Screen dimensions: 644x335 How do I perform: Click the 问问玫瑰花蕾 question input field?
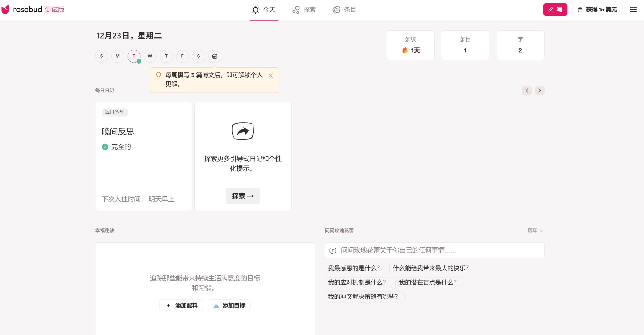(428, 250)
